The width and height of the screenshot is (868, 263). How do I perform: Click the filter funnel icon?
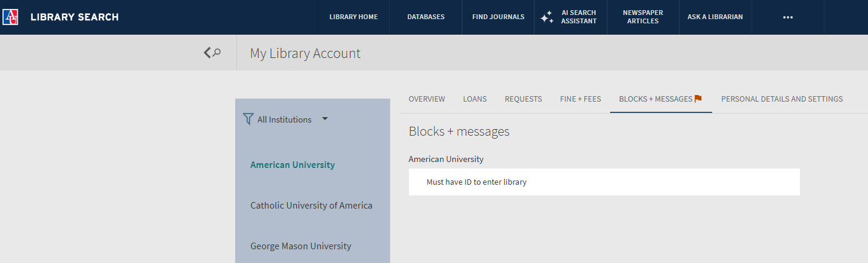[248, 119]
